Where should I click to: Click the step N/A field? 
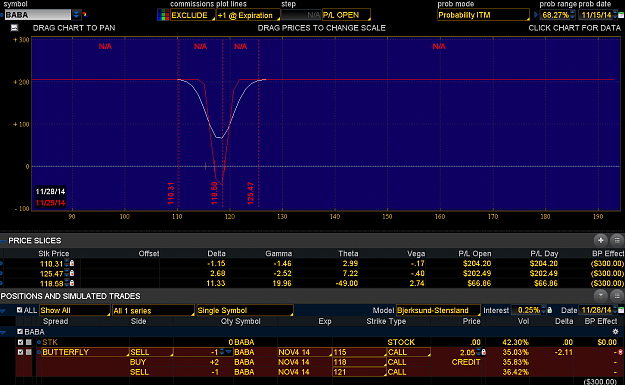[x=301, y=15]
